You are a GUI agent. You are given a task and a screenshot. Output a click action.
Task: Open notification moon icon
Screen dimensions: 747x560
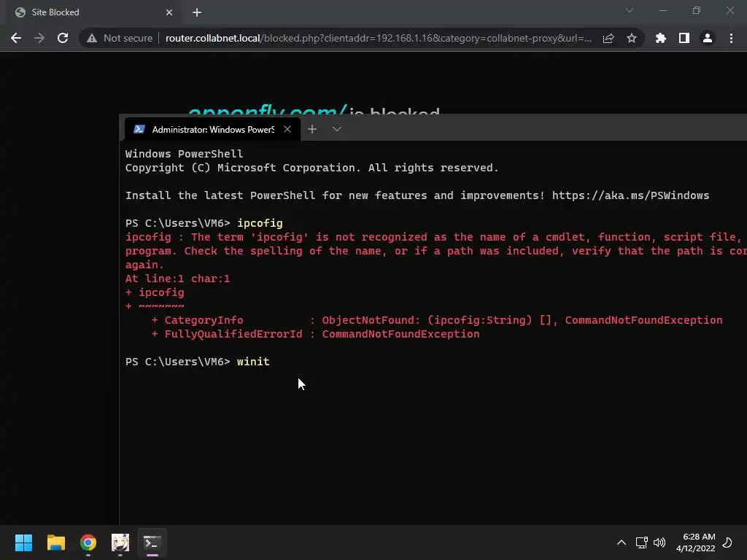(727, 542)
